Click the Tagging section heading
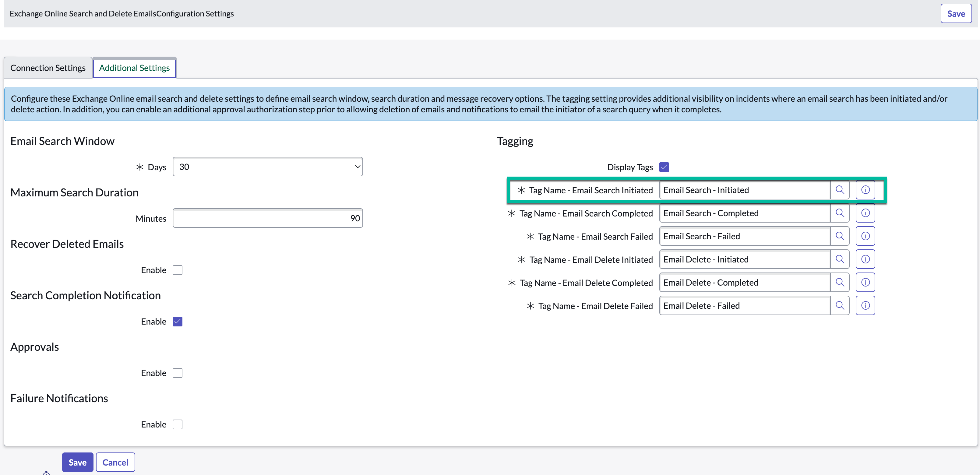980x475 pixels. pos(515,141)
